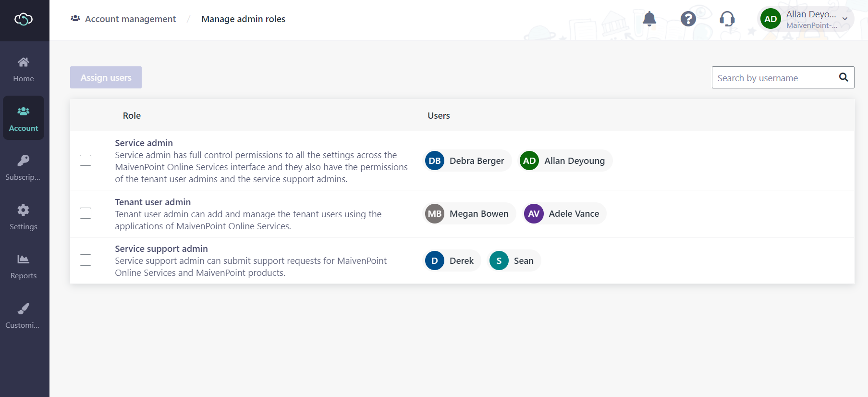This screenshot has height=397, width=868.
Task: Click the AD avatar in the header
Action: pos(770,19)
